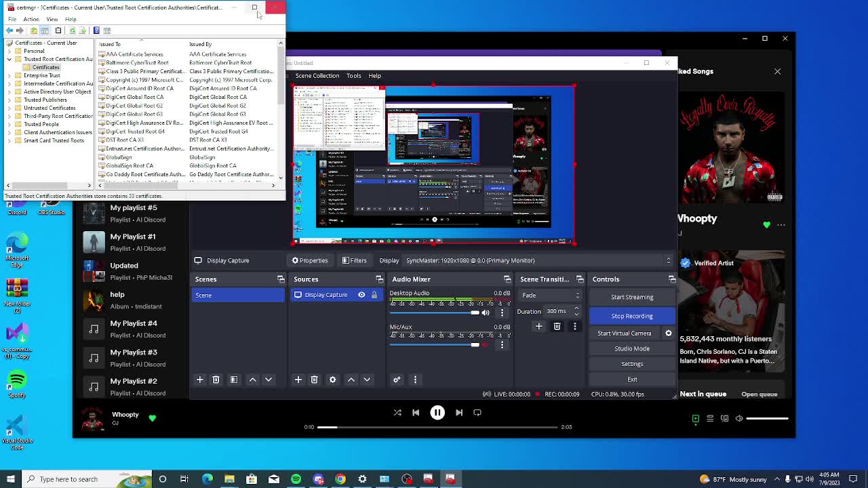Hide Display Capture source via eye icon
This screenshot has height=488, width=868.
pyautogui.click(x=361, y=295)
